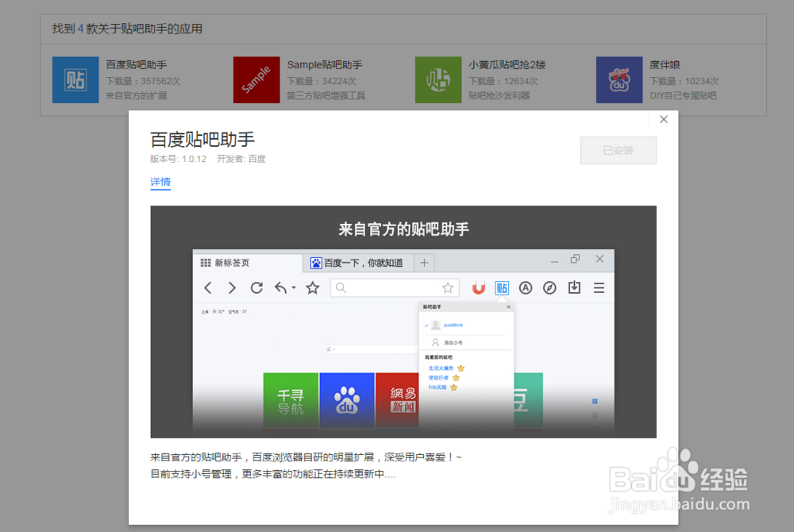
Task: Click the blue 贴 extension icon in toolbar
Action: pos(502,288)
